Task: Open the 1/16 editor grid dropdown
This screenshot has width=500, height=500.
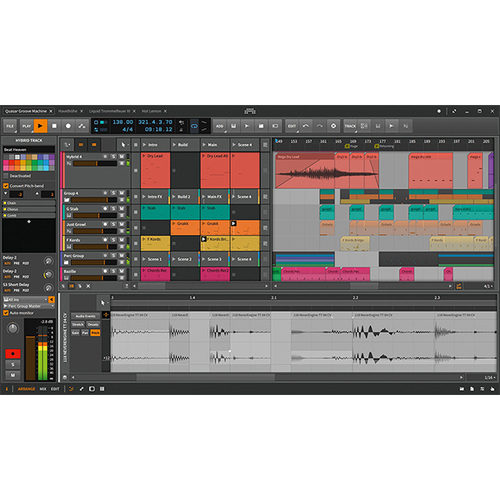Action: click(489, 377)
